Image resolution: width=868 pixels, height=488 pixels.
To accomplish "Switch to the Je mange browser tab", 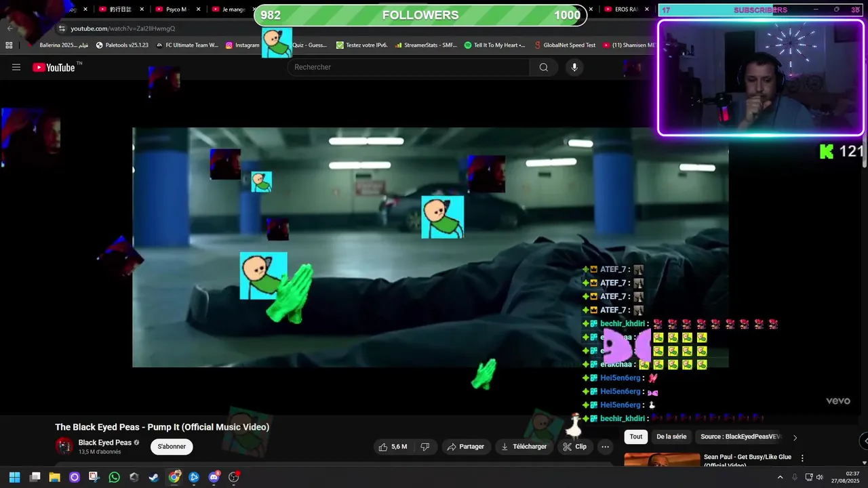I will click(227, 9).
